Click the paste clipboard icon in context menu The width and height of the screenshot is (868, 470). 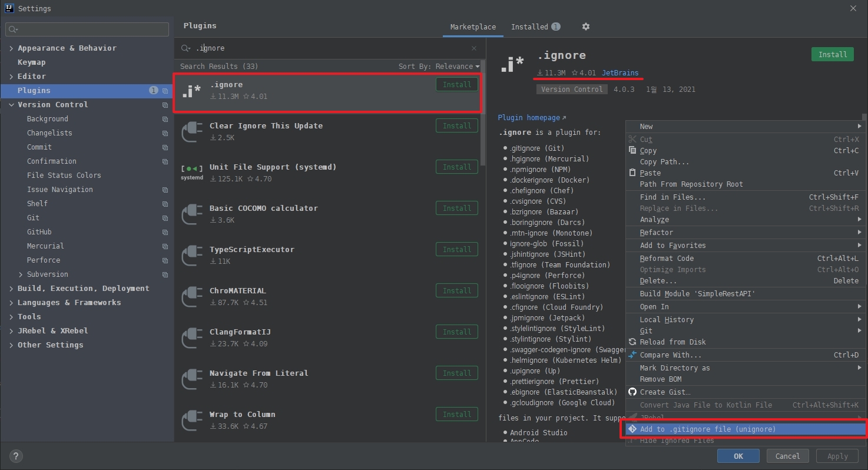[x=632, y=173]
